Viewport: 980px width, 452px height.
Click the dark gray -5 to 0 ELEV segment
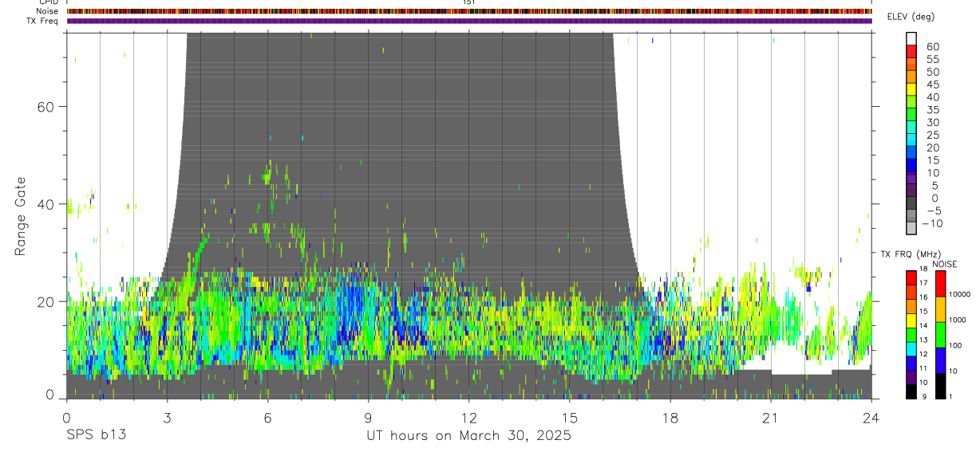click(911, 204)
